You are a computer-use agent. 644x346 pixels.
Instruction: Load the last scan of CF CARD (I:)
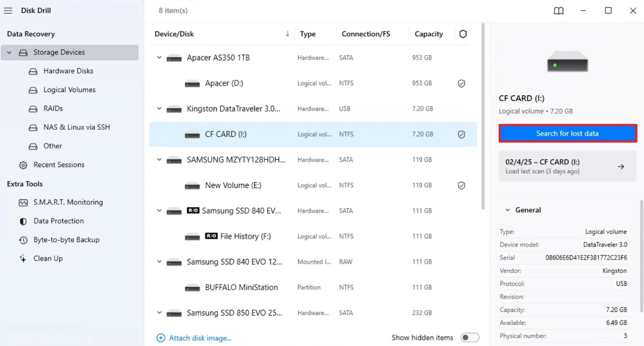click(567, 166)
